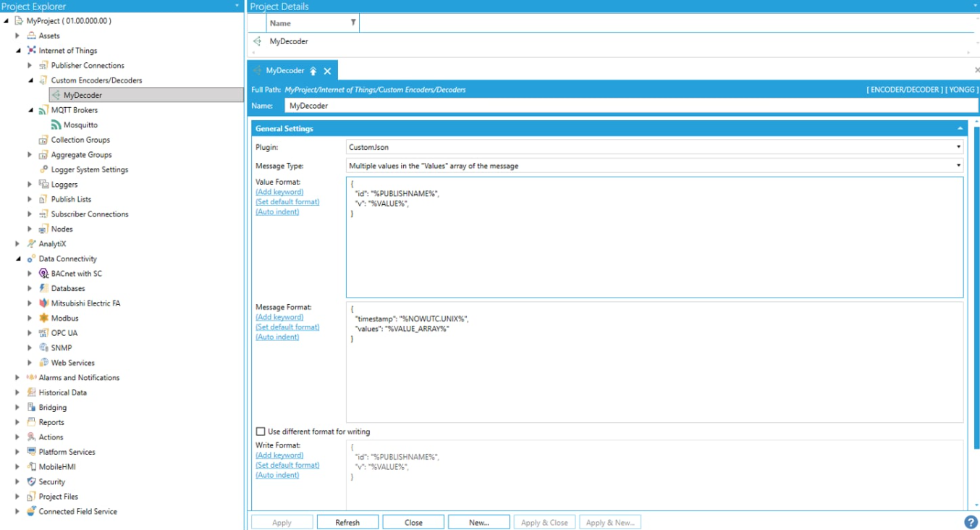Collapse the MQTT Brokers node
This screenshot has width=980, height=530.
30,110
